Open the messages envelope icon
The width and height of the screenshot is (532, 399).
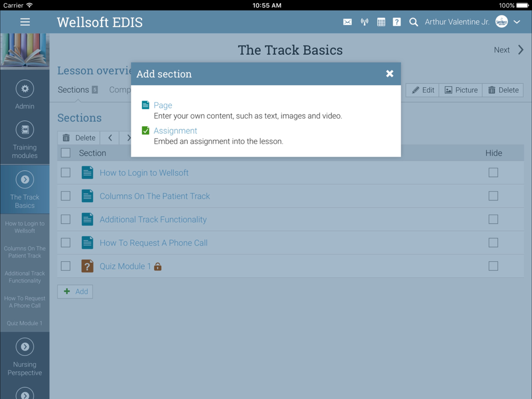pos(347,22)
